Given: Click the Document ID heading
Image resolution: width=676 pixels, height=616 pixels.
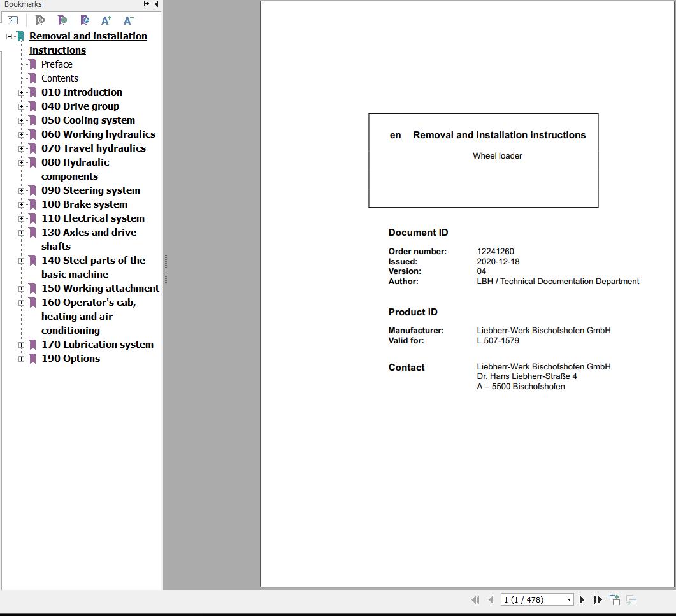Looking at the screenshot, I should (418, 233).
